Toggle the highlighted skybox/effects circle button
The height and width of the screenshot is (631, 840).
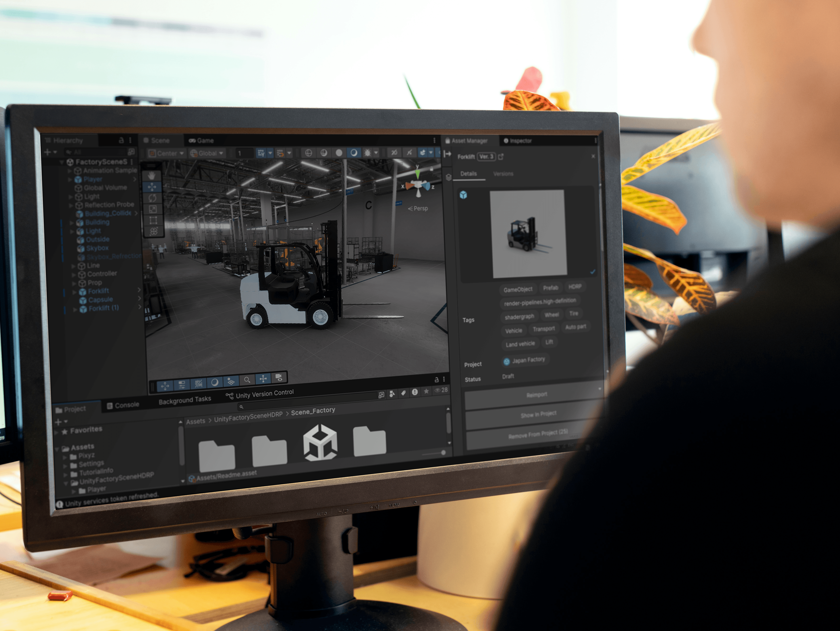(354, 153)
